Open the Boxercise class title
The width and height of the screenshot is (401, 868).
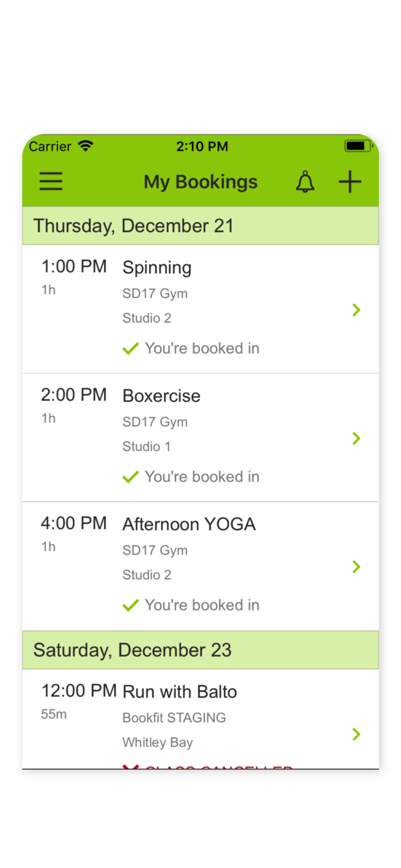(x=161, y=396)
